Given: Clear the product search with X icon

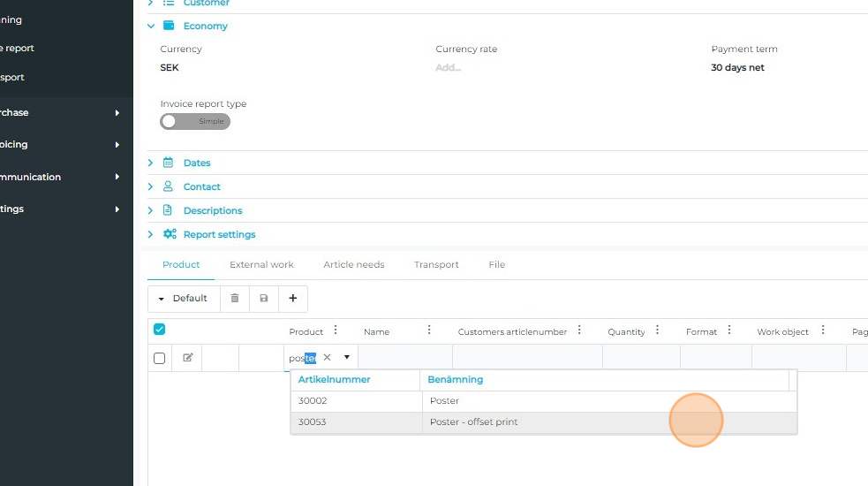Looking at the screenshot, I should 327,358.
